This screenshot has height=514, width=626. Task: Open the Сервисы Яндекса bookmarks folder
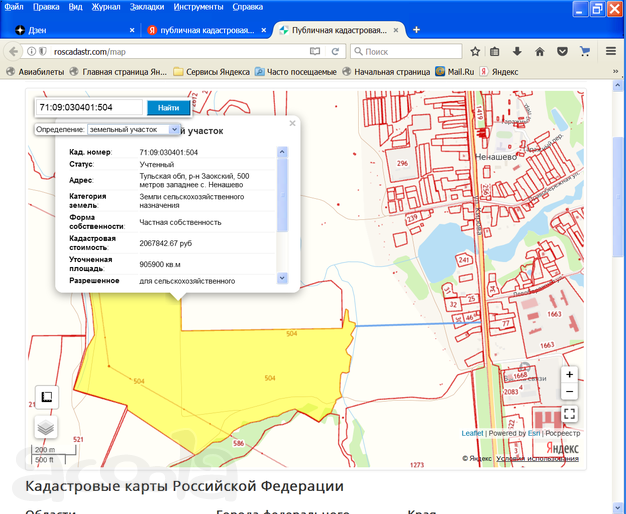pyautogui.click(x=212, y=72)
